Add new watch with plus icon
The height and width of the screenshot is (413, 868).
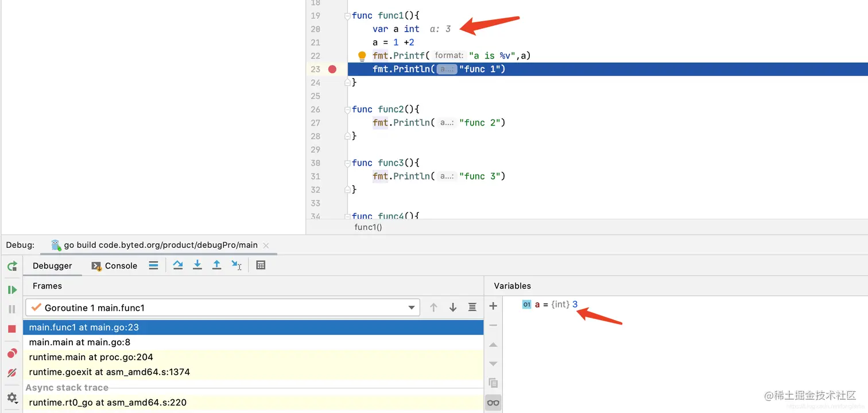click(493, 306)
